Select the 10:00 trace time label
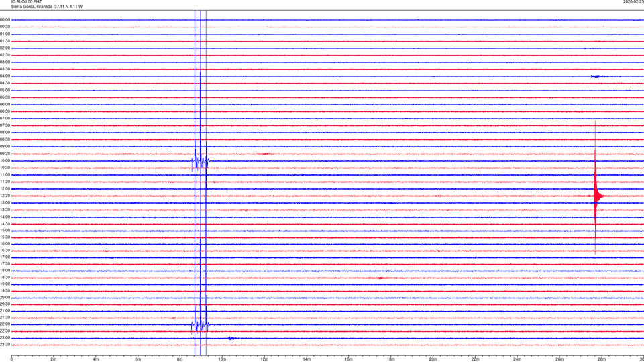 (x=5, y=160)
